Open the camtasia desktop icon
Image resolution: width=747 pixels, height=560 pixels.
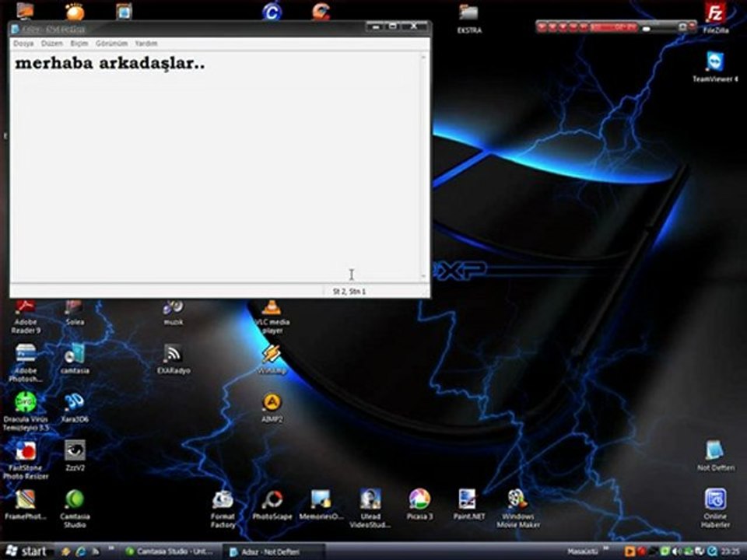pyautogui.click(x=75, y=359)
